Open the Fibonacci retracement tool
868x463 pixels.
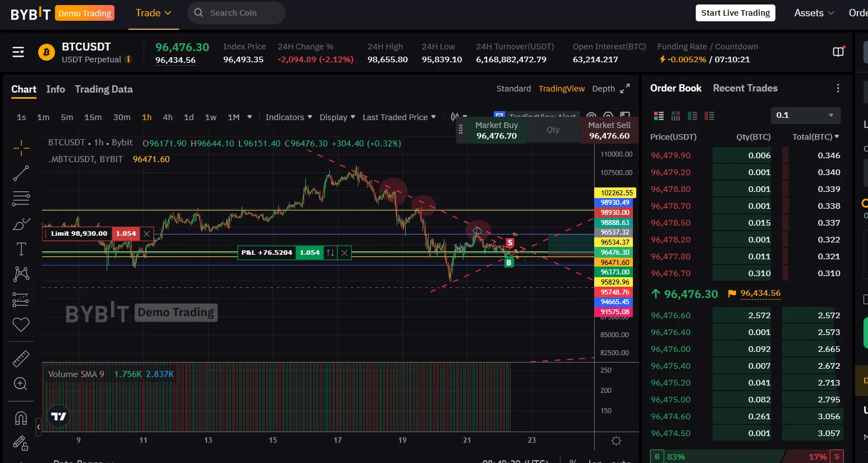pyautogui.click(x=21, y=199)
